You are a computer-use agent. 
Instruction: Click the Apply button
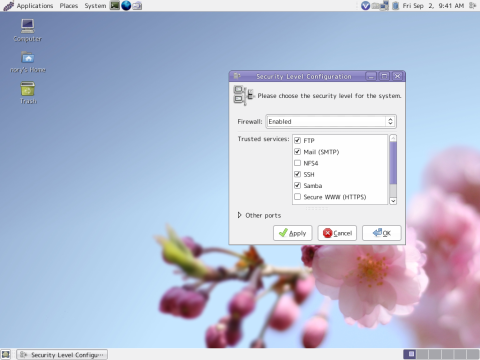pos(292,233)
